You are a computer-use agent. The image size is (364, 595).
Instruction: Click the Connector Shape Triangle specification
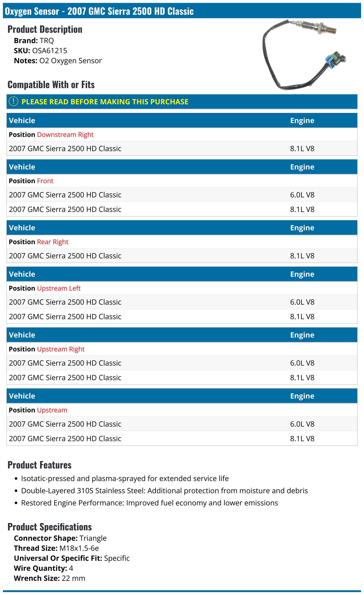pos(60,539)
